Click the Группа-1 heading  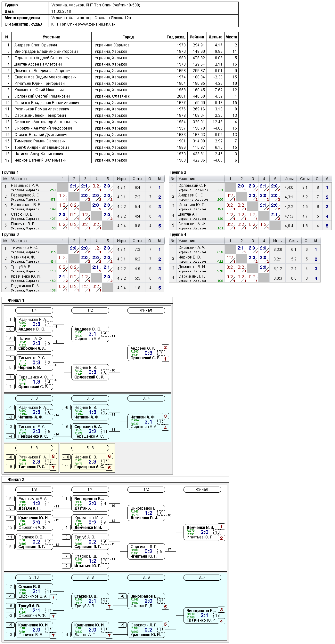[11, 172]
